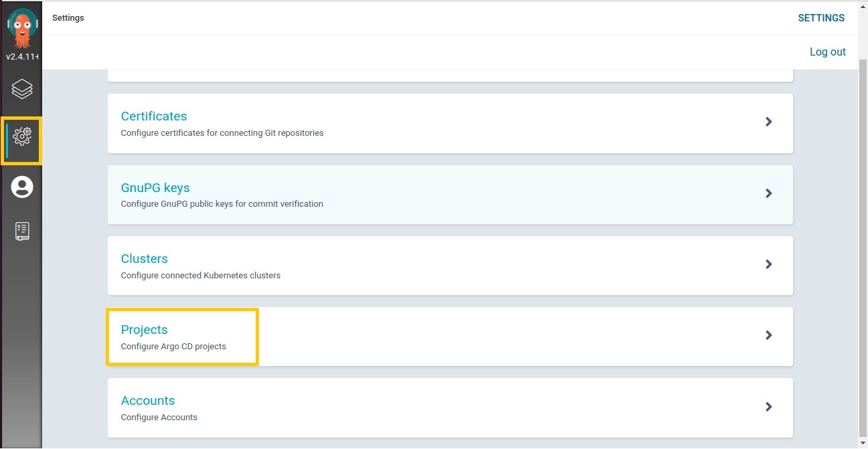Click the Clusters row arrow
Image resolution: width=868 pixels, height=449 pixels.
(768, 264)
